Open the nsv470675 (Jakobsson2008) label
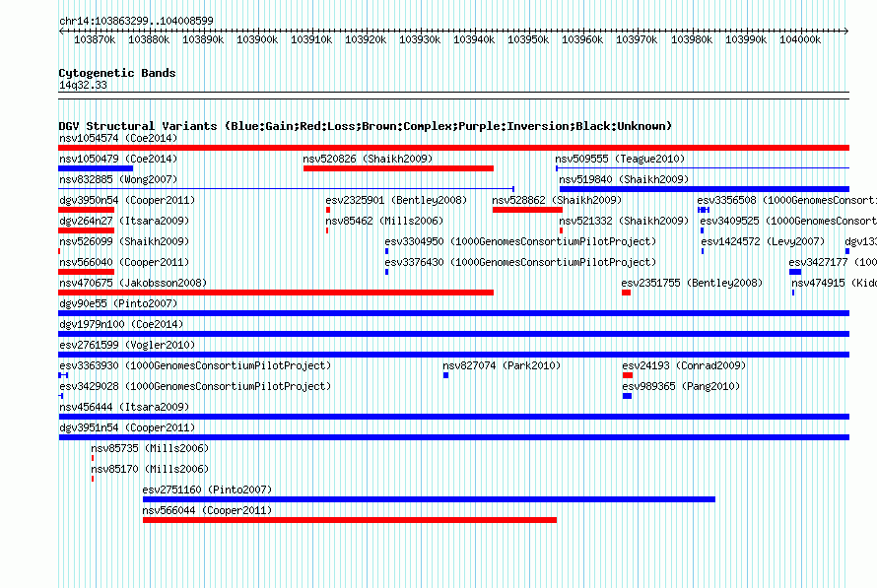 pyautogui.click(x=133, y=283)
